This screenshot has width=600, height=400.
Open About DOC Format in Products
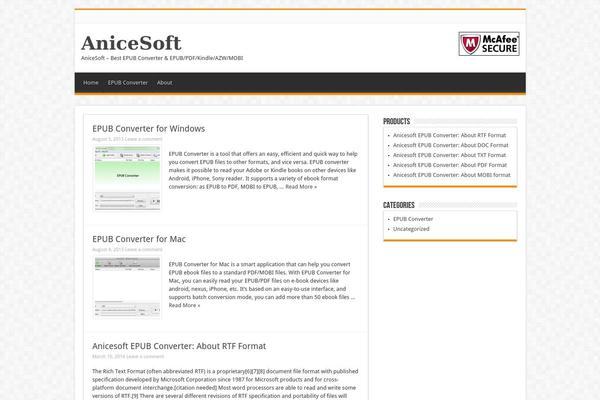pyautogui.click(x=451, y=145)
